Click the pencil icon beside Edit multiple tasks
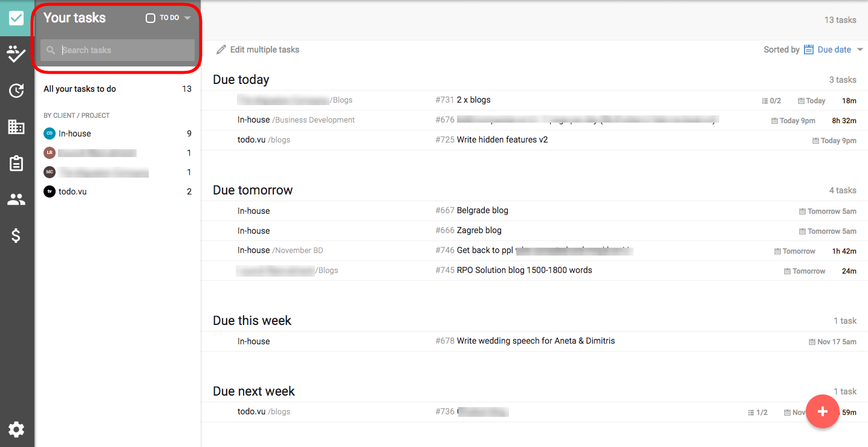The width and height of the screenshot is (868, 447). [x=221, y=50]
